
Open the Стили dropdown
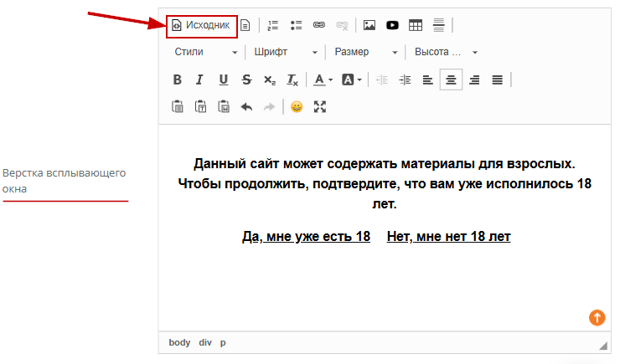pyautogui.click(x=205, y=52)
